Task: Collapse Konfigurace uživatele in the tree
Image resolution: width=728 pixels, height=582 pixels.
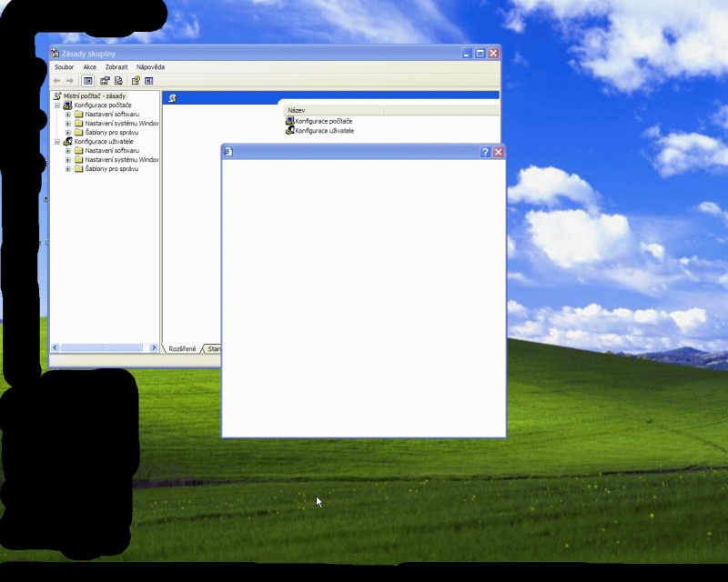Action: [57, 142]
